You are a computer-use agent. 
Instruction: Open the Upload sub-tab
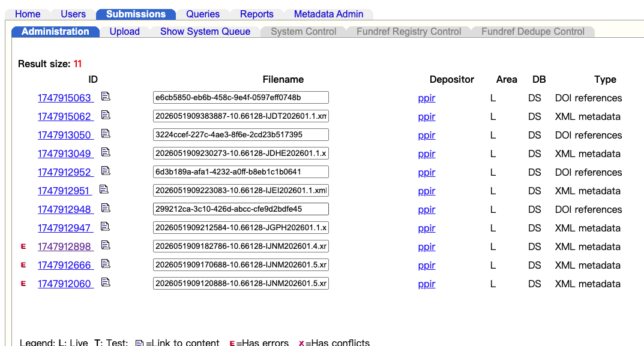tap(124, 32)
